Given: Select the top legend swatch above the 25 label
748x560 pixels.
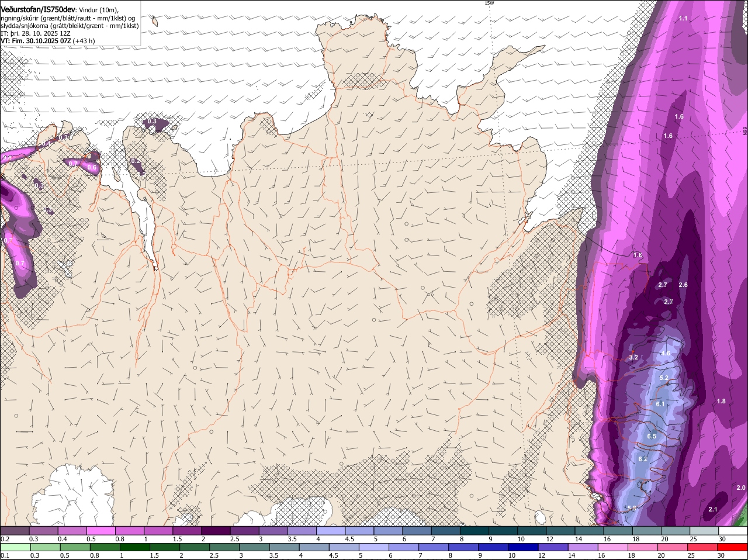Looking at the screenshot, I should click(704, 530).
